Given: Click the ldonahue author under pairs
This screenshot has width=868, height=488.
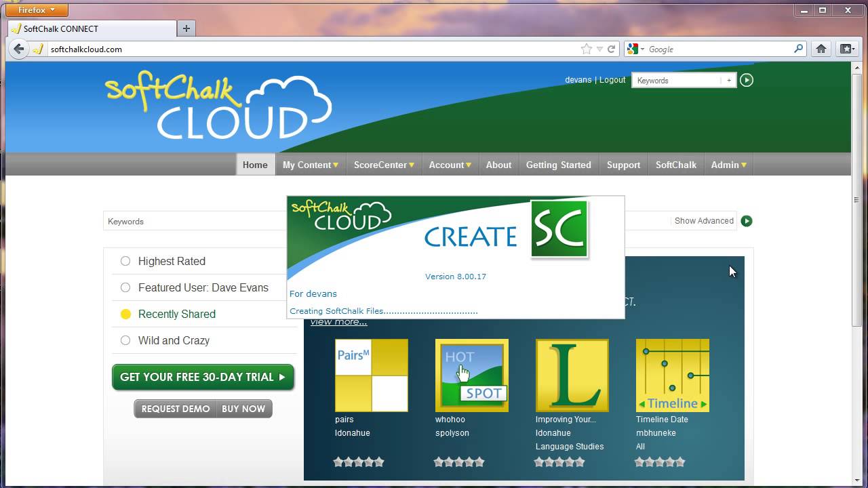Looking at the screenshot, I should coord(352,433).
